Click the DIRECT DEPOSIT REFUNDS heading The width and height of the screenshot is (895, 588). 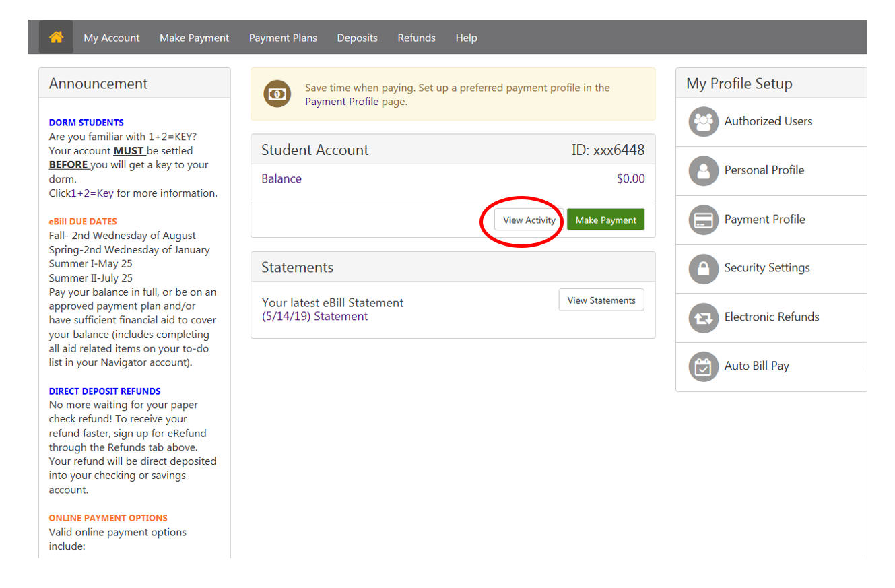105,391
